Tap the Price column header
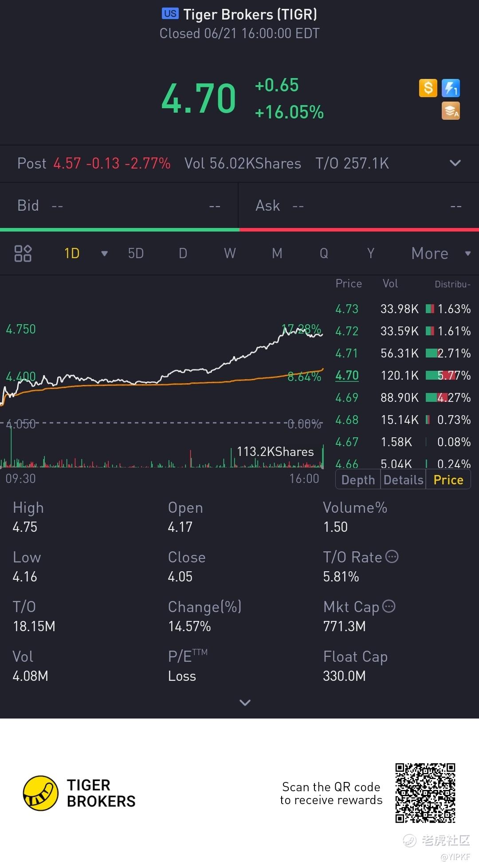Image resolution: width=479 pixels, height=868 pixels. coord(349,283)
